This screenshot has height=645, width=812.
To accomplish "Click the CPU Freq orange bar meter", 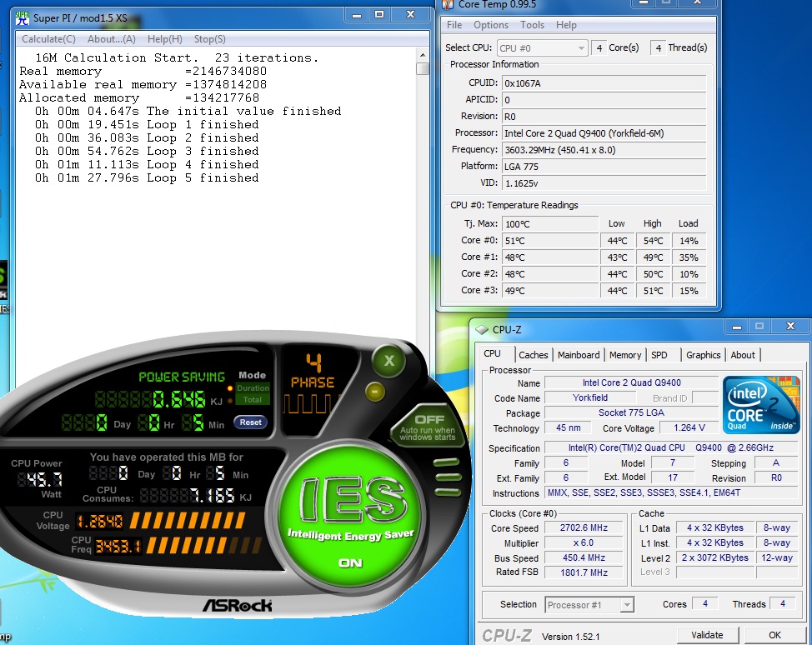I will coord(204,545).
